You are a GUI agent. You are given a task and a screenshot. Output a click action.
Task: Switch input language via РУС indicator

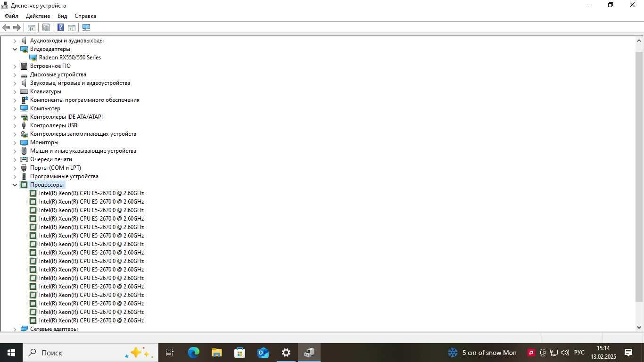tap(579, 353)
